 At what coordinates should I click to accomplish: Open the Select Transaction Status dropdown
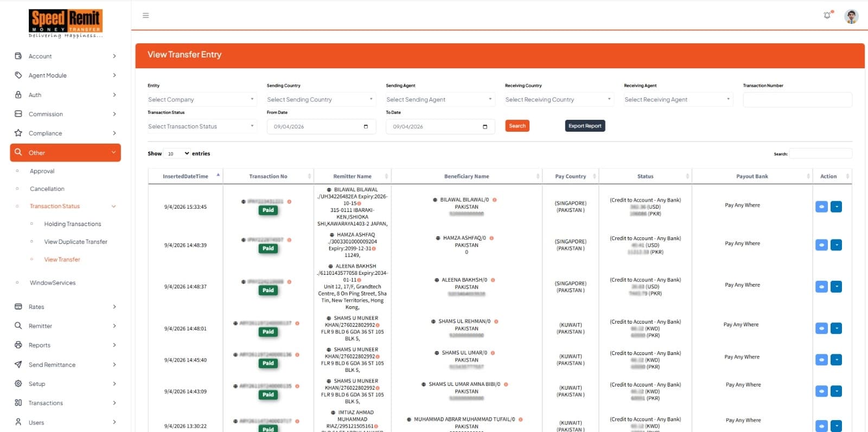tap(202, 126)
